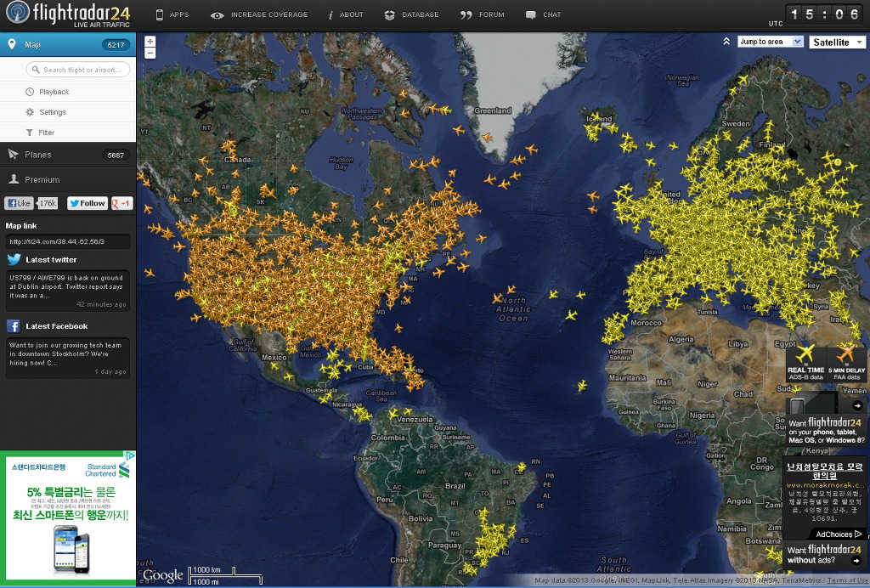
Task: Click the Latest Facebook icon
Action: [x=14, y=326]
